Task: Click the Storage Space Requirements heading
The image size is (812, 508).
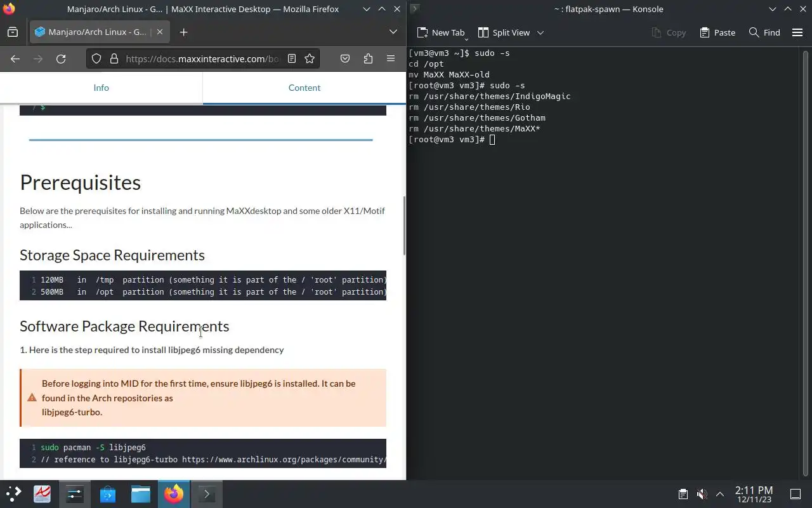Action: 112,255
